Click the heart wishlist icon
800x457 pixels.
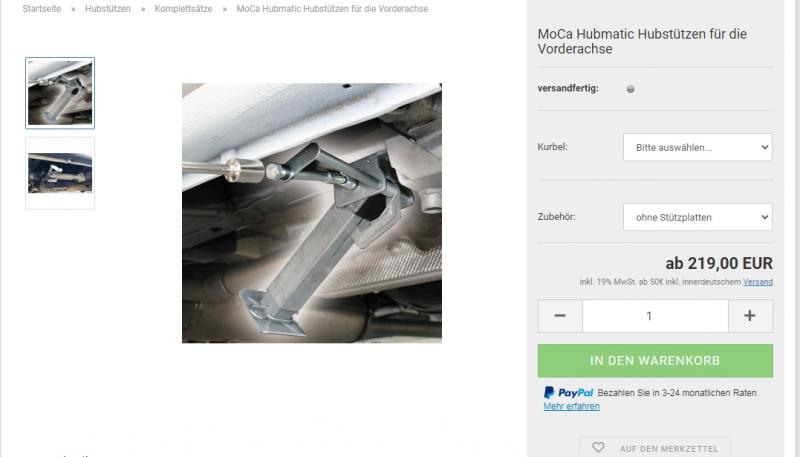tap(598, 447)
